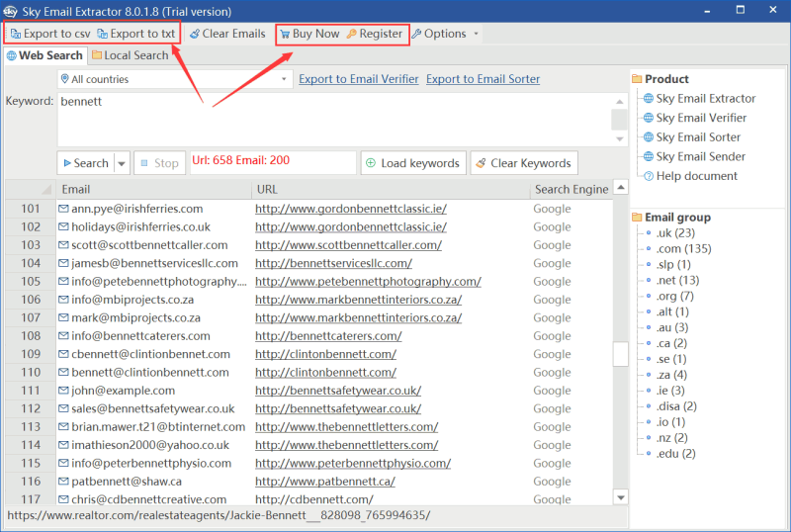The width and height of the screenshot is (791, 532).
Task: Switch to the Web Search tab
Action: [44, 56]
